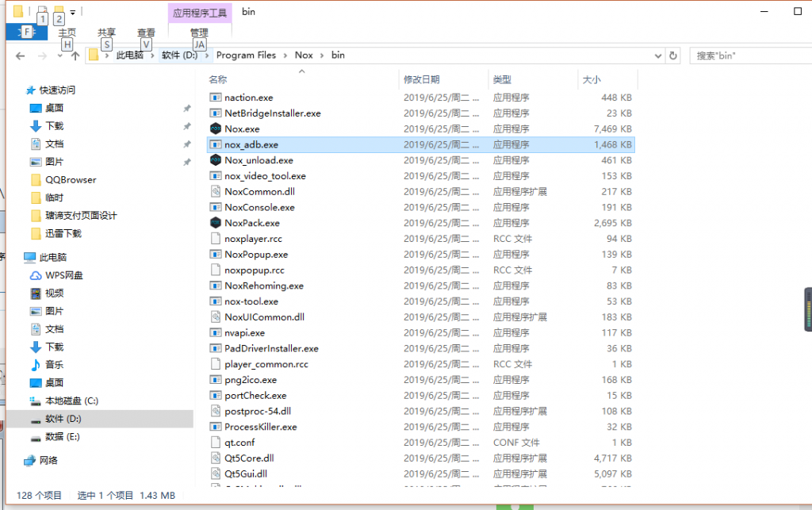Viewport: 812px width, 510px height.
Task: Open the 查看 ribbon tab
Action: coord(146,32)
